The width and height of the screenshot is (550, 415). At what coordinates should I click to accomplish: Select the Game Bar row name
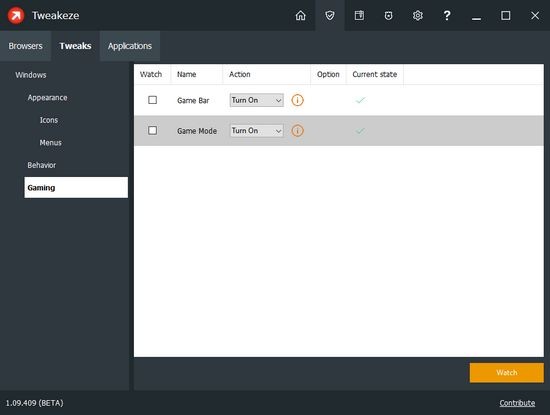193,101
